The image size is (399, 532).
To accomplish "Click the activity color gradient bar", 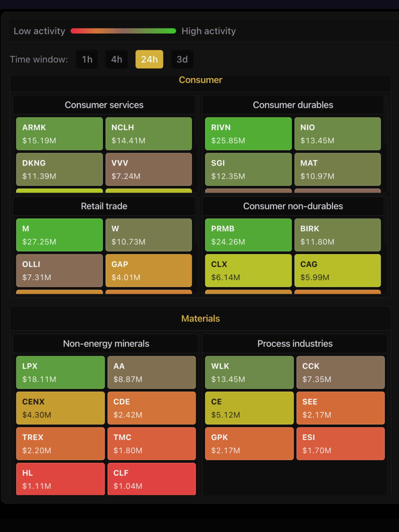I will click(123, 31).
